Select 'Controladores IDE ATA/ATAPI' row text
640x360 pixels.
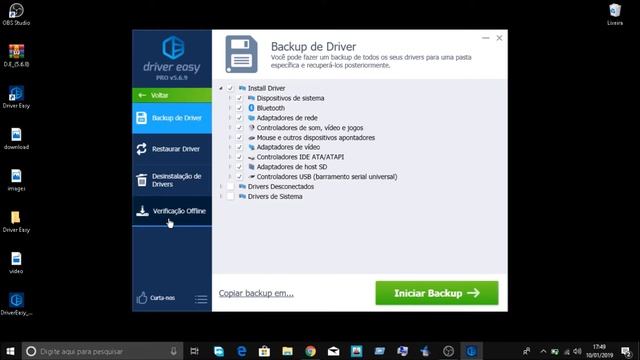click(x=300, y=157)
